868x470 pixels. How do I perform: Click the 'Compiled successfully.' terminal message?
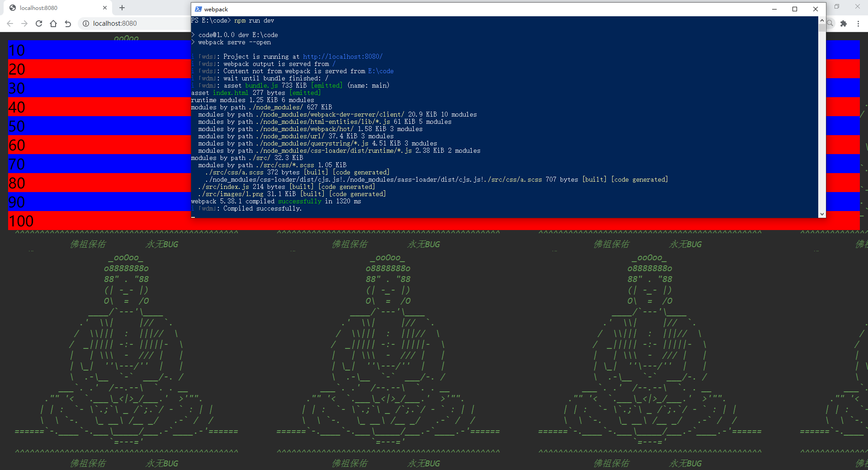pos(262,208)
